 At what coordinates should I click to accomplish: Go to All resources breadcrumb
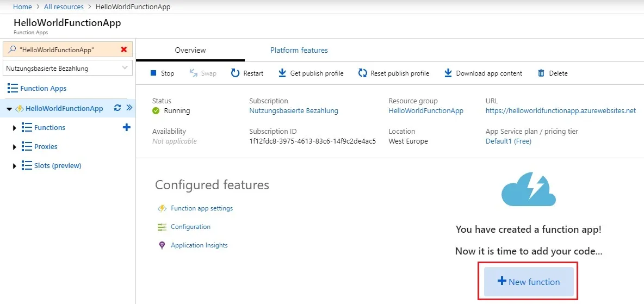tap(63, 7)
